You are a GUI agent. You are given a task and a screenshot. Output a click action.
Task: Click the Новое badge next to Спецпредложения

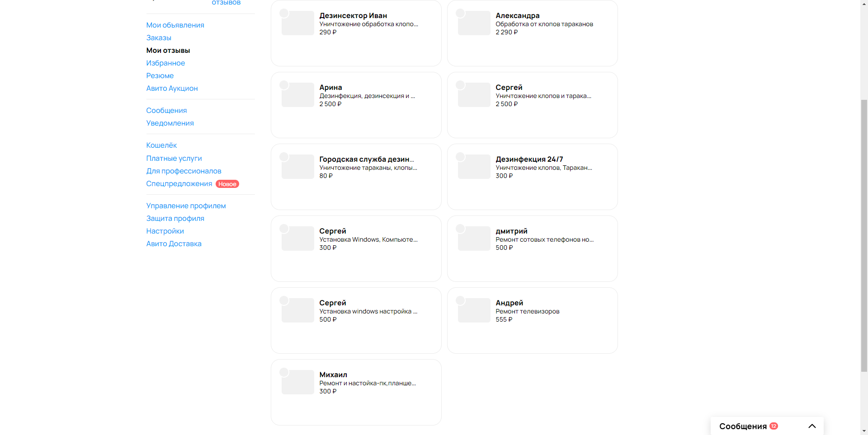227,184
